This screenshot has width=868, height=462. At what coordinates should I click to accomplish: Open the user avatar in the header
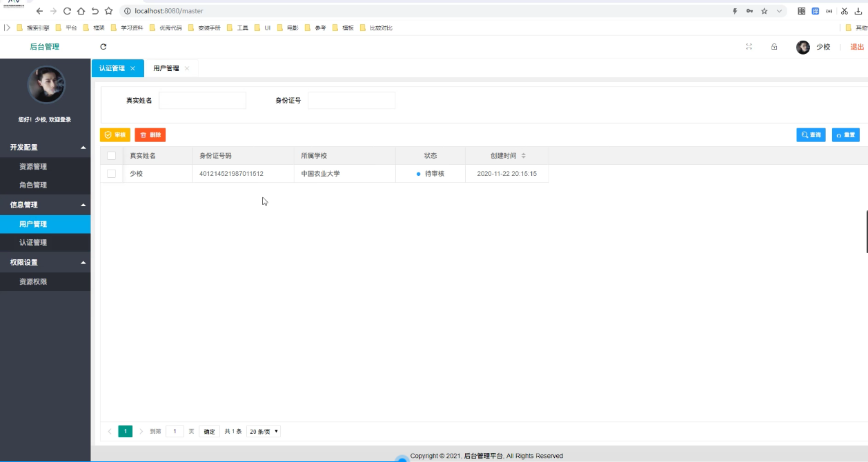point(802,47)
